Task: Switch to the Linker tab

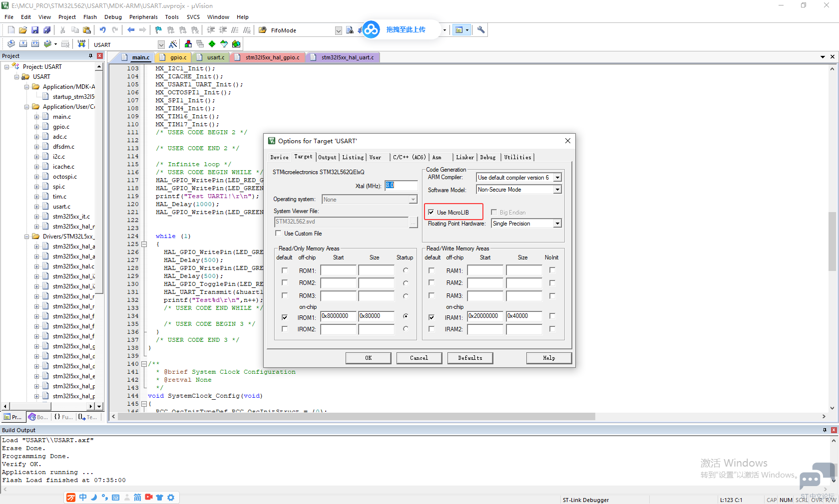Action: point(465,157)
